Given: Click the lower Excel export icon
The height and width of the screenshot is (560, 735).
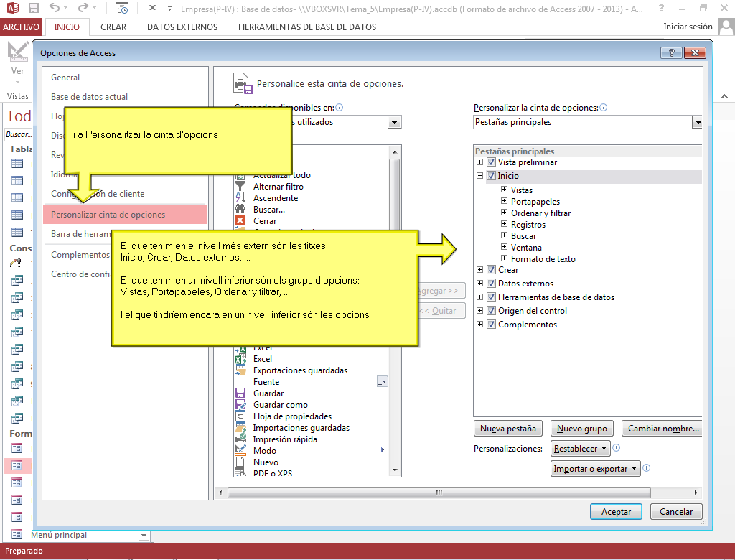Looking at the screenshot, I should (240, 359).
